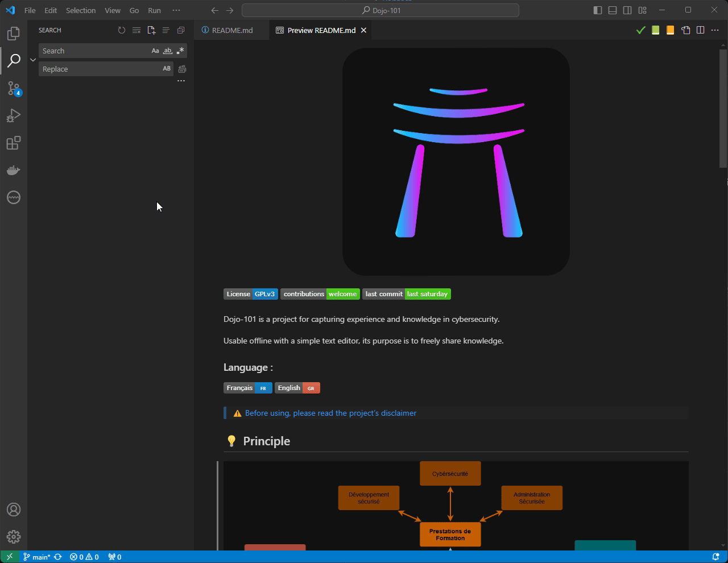
Task: Collapse the Replace field with the chevron
Action: point(33,60)
